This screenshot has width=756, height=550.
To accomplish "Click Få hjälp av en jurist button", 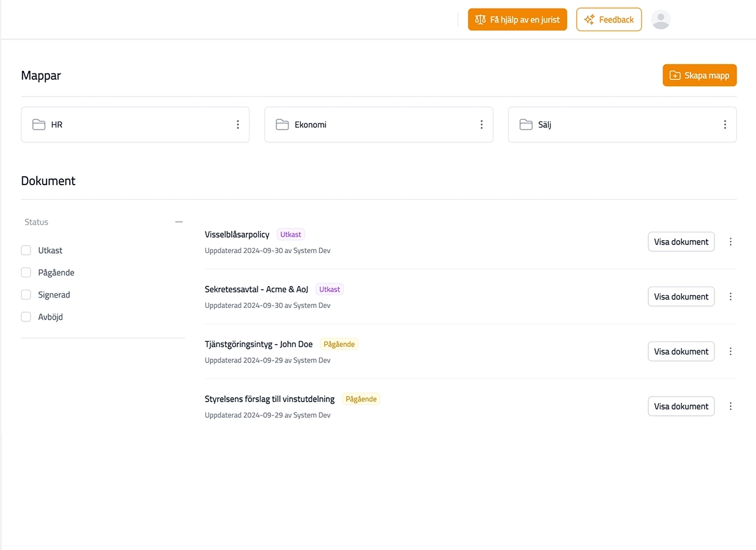I will 517,20.
